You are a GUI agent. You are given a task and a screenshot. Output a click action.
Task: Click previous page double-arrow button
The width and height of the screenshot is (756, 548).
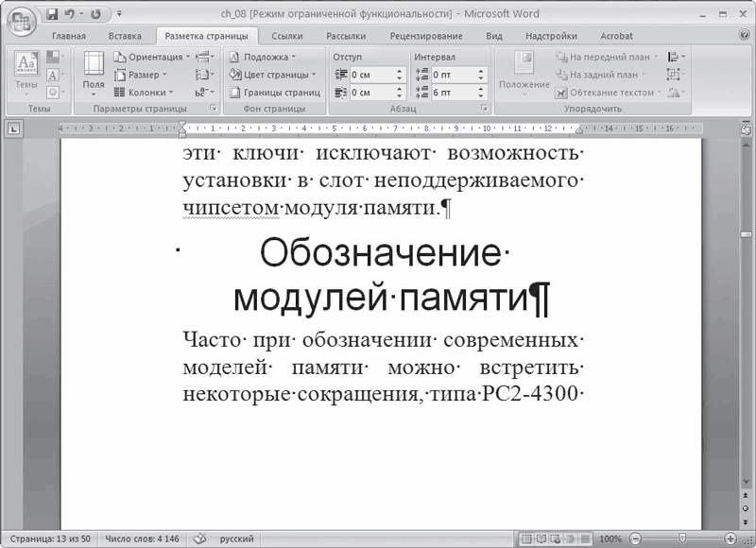(x=746, y=495)
